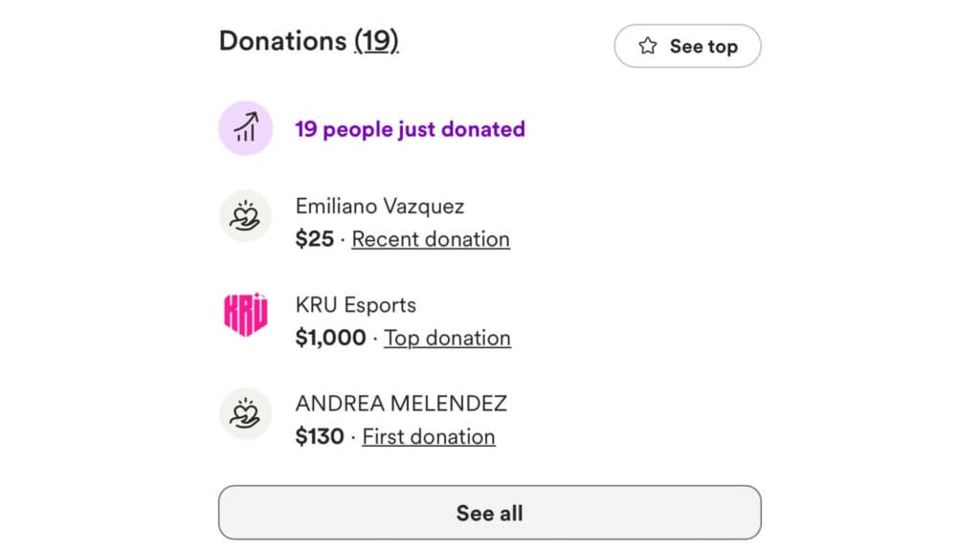Open the donation count link labeled 19
The width and height of the screenshot is (980, 551).
(377, 41)
